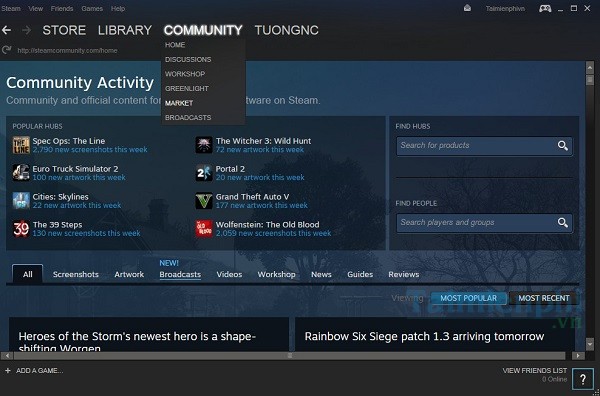Open the Games menu
Viewport: 600px width, 396px height.
pyautogui.click(x=92, y=8)
